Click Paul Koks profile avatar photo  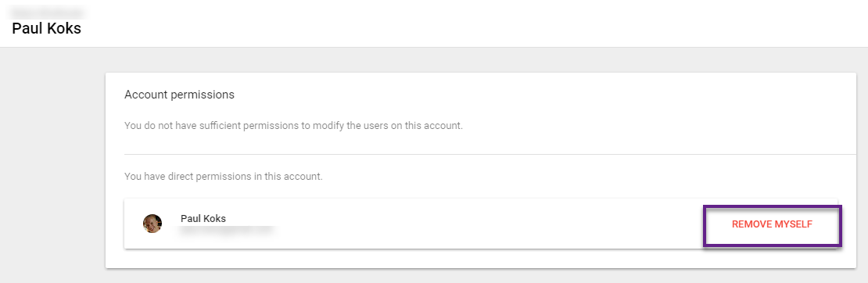152,224
